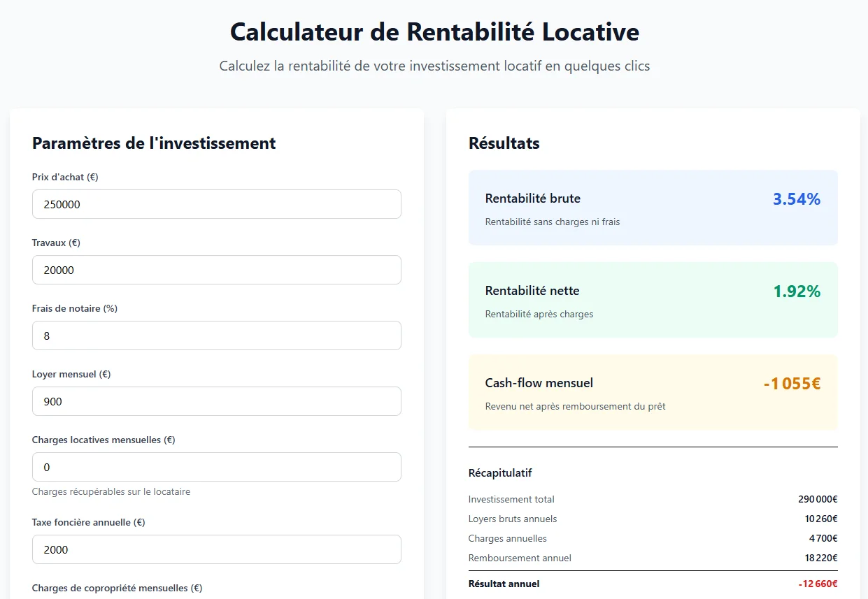This screenshot has height=599, width=868.
Task: Click the Charges locatives mensuelles field
Action: pyautogui.click(x=217, y=467)
